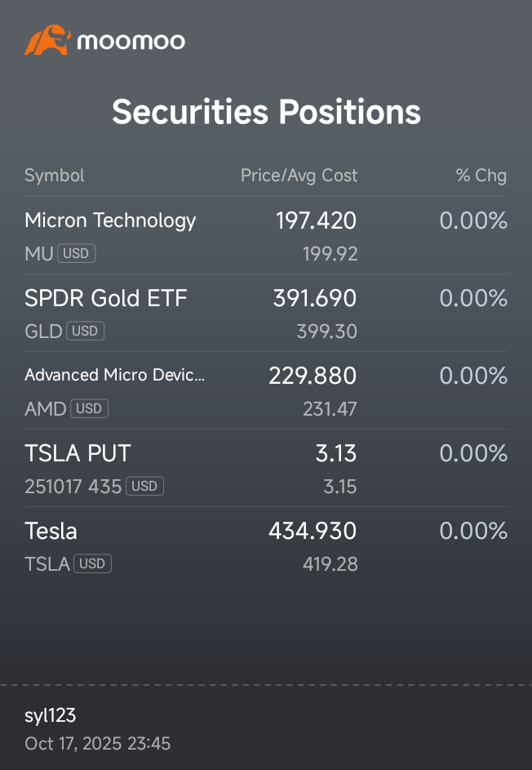Select the USD badge next to MU
Viewport: 532px width, 770px height.
click(x=76, y=253)
